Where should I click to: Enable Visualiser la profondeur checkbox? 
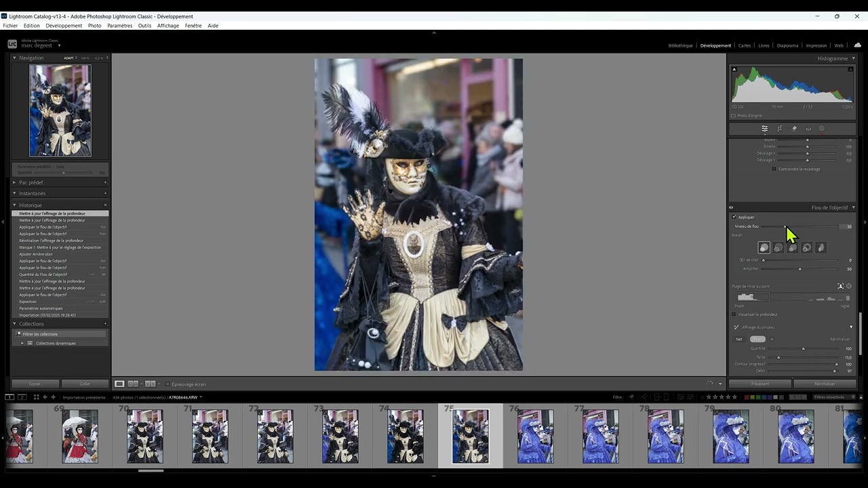point(734,314)
